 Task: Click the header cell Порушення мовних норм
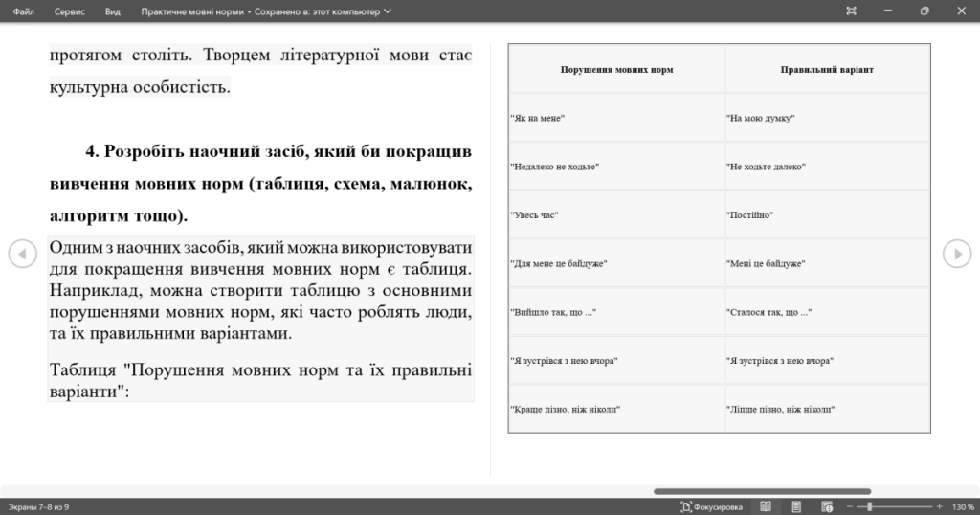(x=616, y=69)
